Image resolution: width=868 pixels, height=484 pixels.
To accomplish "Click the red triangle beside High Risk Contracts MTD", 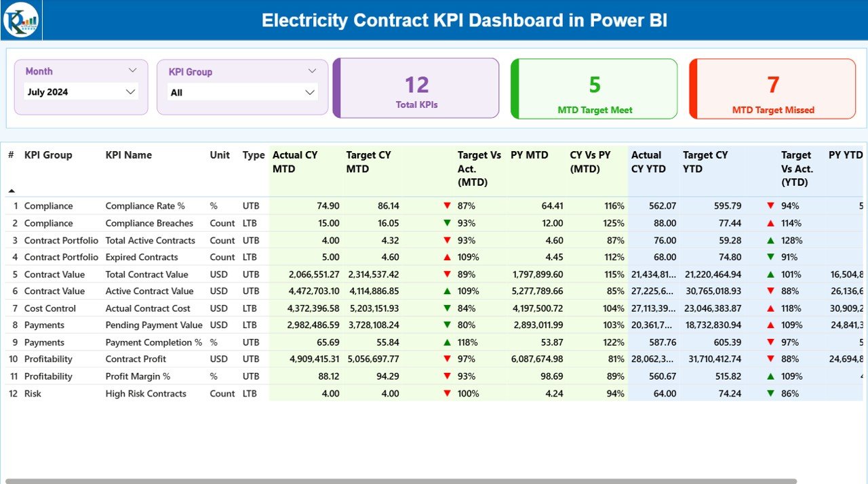I will coord(446,393).
